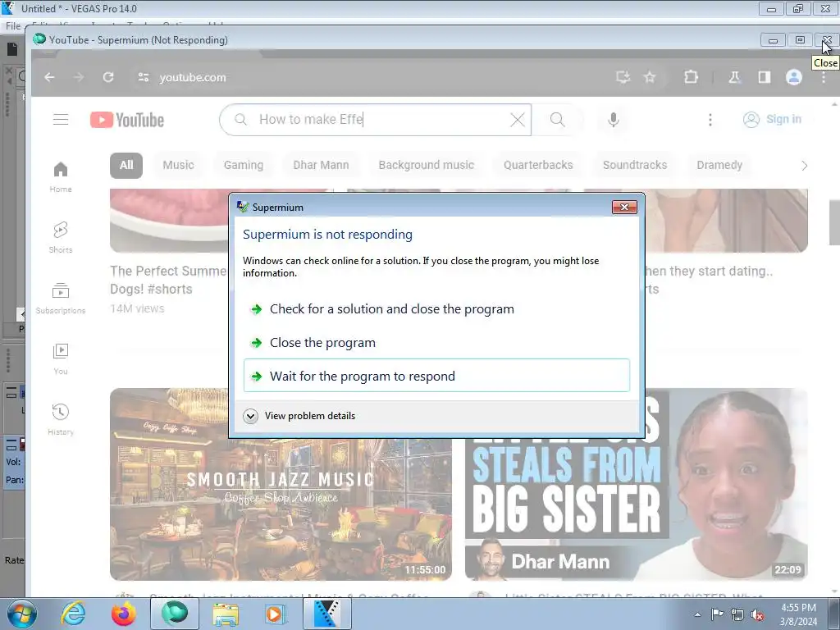Click the taskbar clock 4:55 PM
This screenshot has width=840, height=630.
coord(798,614)
